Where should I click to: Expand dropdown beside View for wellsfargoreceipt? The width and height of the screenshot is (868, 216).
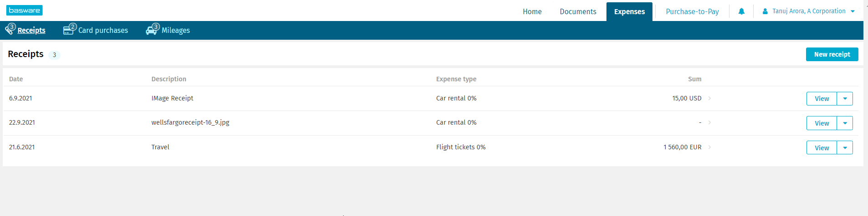pos(845,123)
